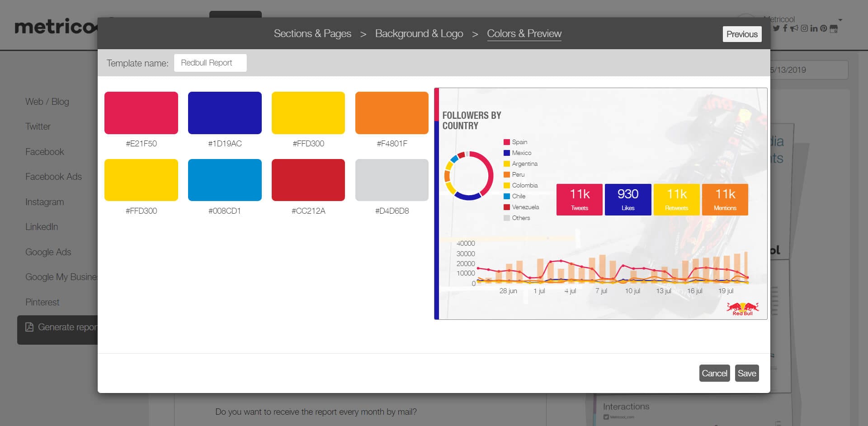Click the 11k Mentions preview tile
This screenshot has width=868, height=426.
725,199
